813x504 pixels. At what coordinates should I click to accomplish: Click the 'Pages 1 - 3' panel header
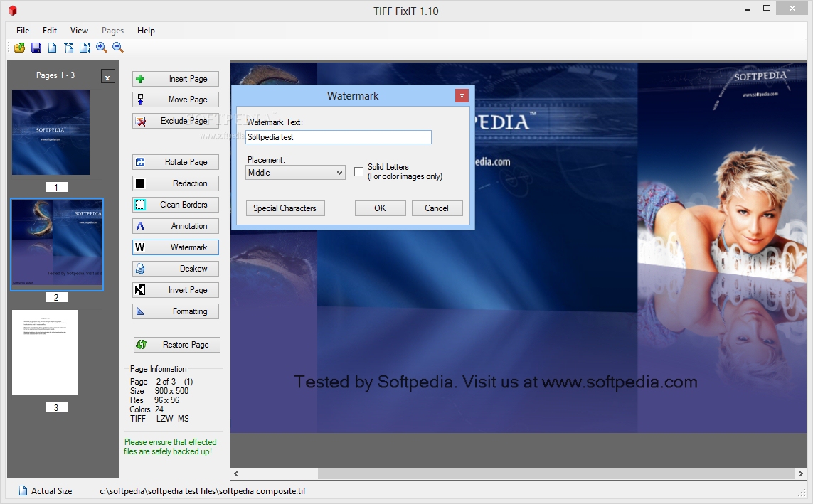pyautogui.click(x=55, y=75)
